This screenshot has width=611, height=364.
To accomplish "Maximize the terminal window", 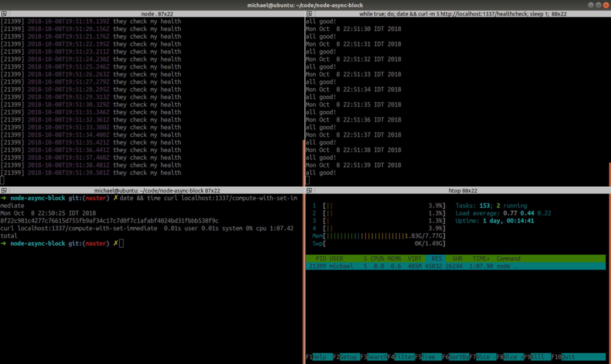I will pyautogui.click(x=599, y=5).
